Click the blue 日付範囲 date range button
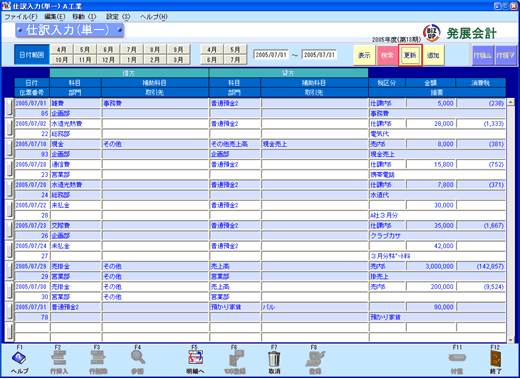 tap(32, 55)
